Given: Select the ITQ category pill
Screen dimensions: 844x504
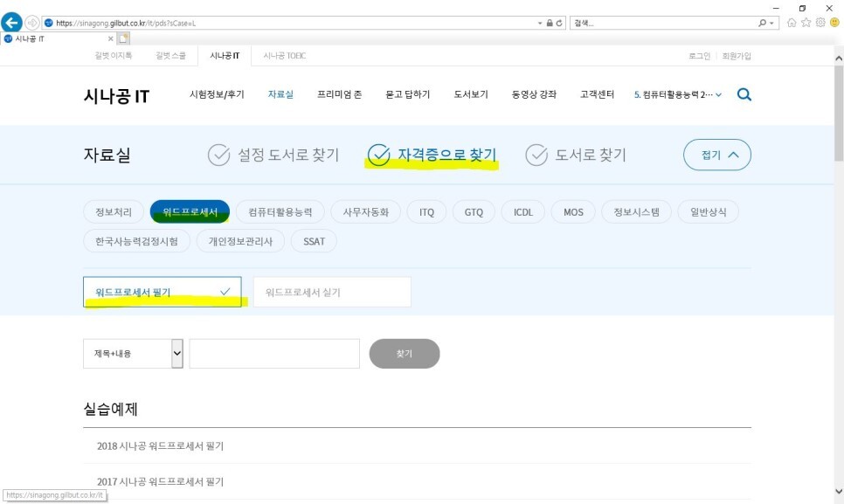Looking at the screenshot, I should (x=427, y=212).
